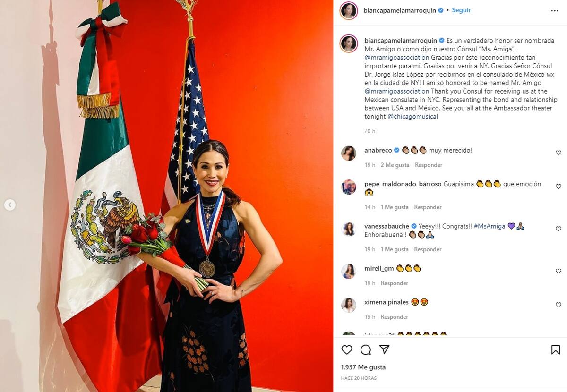
Task: Open biancapamelamarroquin profile picture in header
Action: click(x=349, y=10)
